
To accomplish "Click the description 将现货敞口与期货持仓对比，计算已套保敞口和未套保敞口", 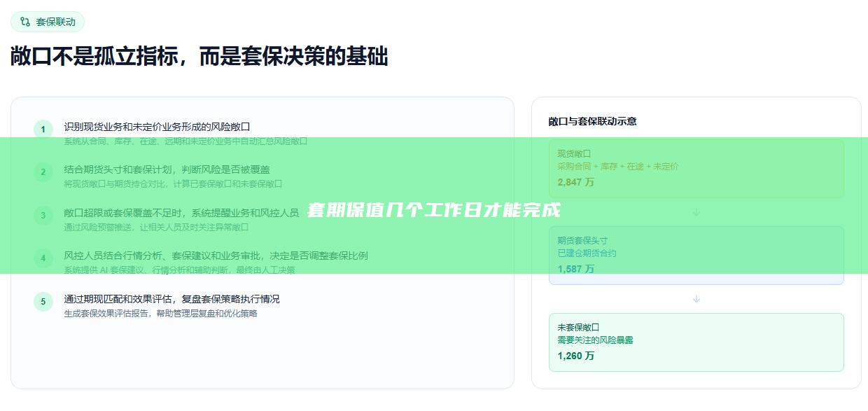I will pyautogui.click(x=173, y=184).
